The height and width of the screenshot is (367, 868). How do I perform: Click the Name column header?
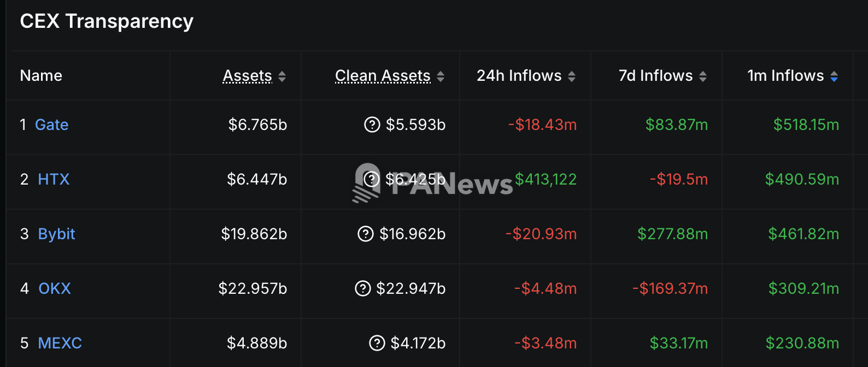(x=41, y=75)
